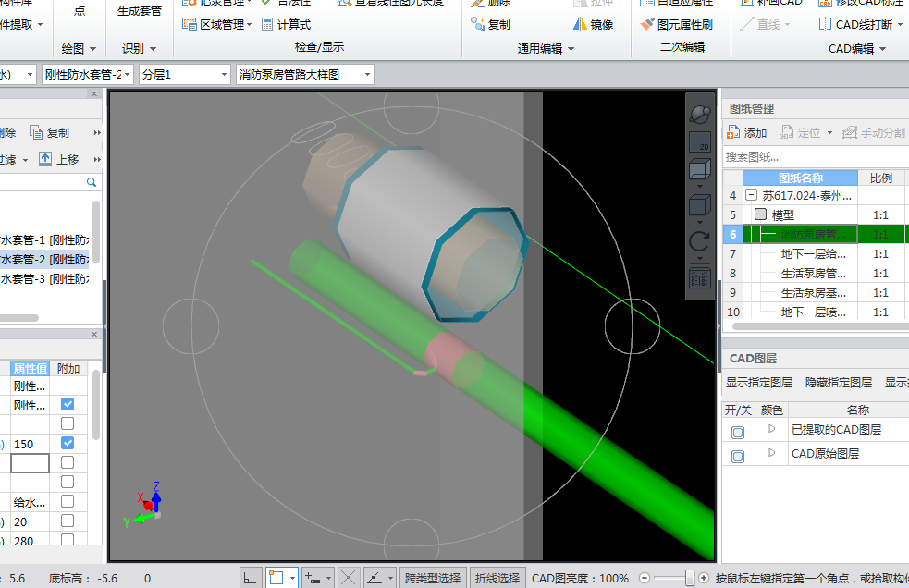Click the 显示指定图层 button
Screen dimensions: 909x588
pos(759,382)
